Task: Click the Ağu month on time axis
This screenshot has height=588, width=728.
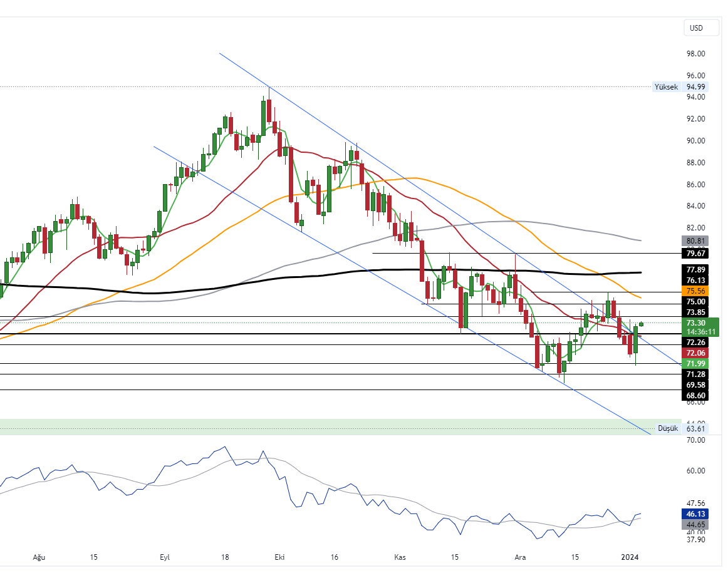Action: pyautogui.click(x=39, y=557)
